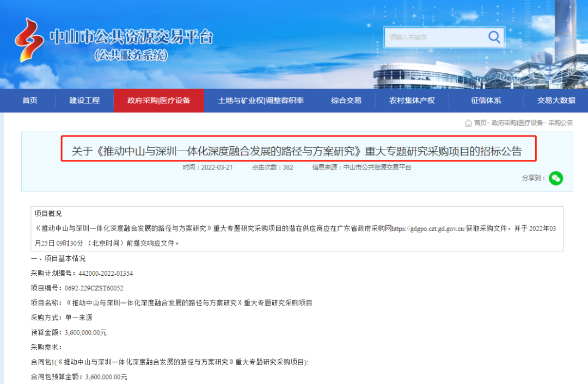
Task: Click 采购方式：单一来源 line
Action: (62, 318)
